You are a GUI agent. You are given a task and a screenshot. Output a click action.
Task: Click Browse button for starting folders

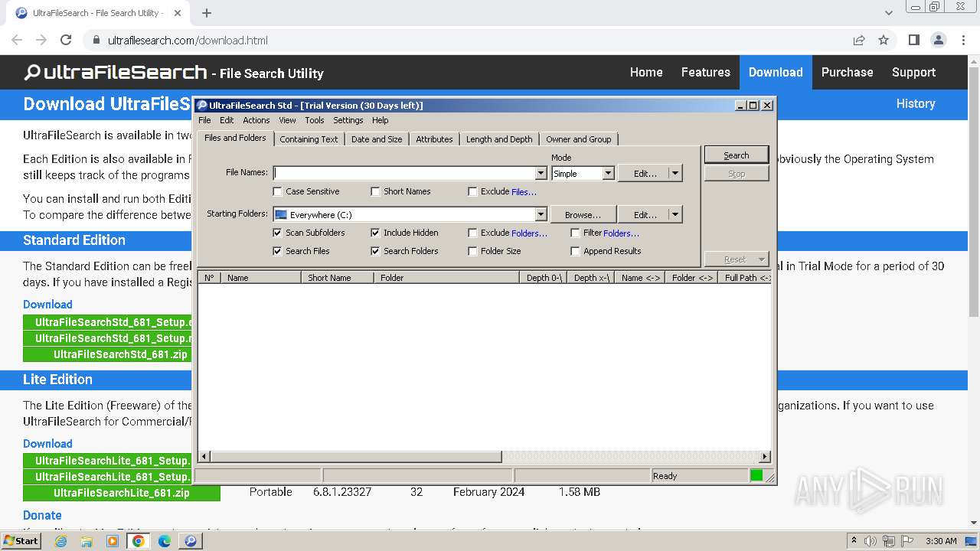[x=583, y=215]
